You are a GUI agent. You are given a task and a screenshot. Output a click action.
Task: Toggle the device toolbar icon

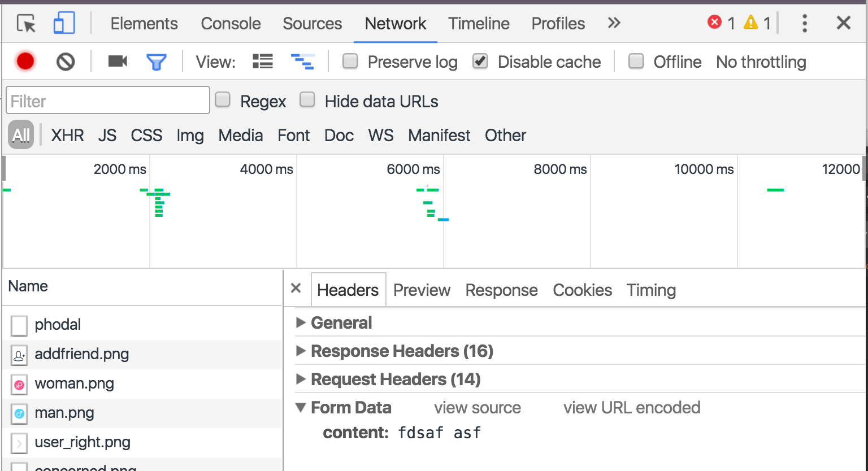(x=64, y=24)
